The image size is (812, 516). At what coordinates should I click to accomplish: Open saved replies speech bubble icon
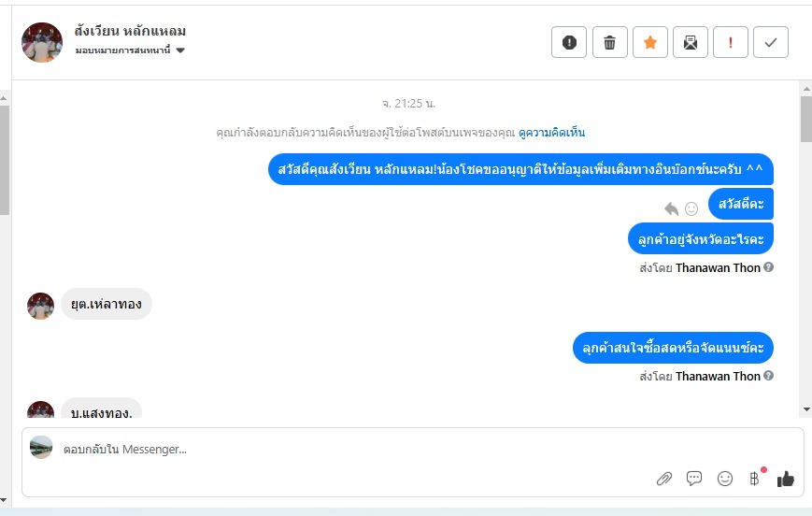tap(694, 479)
